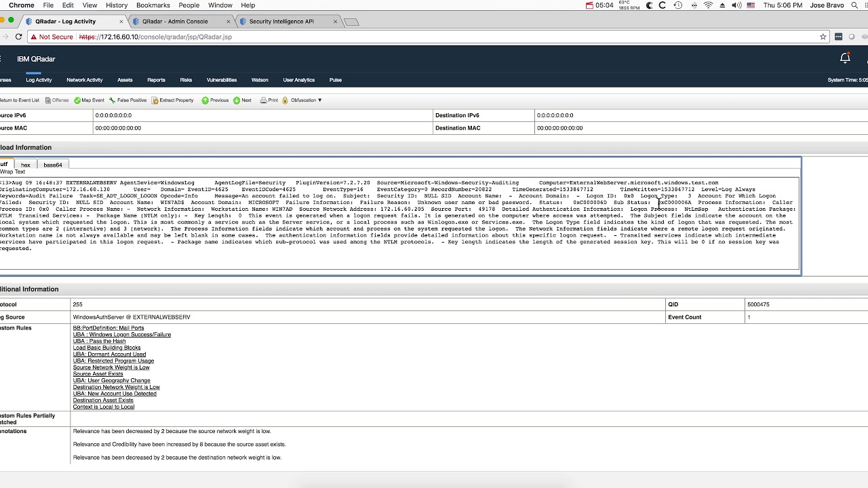Click the Obfuscation lock icon

coord(285,100)
